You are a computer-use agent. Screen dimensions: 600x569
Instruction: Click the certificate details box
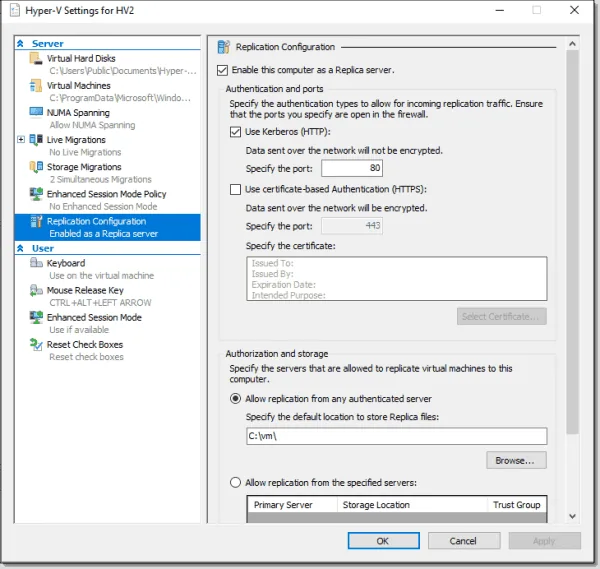[397, 279]
